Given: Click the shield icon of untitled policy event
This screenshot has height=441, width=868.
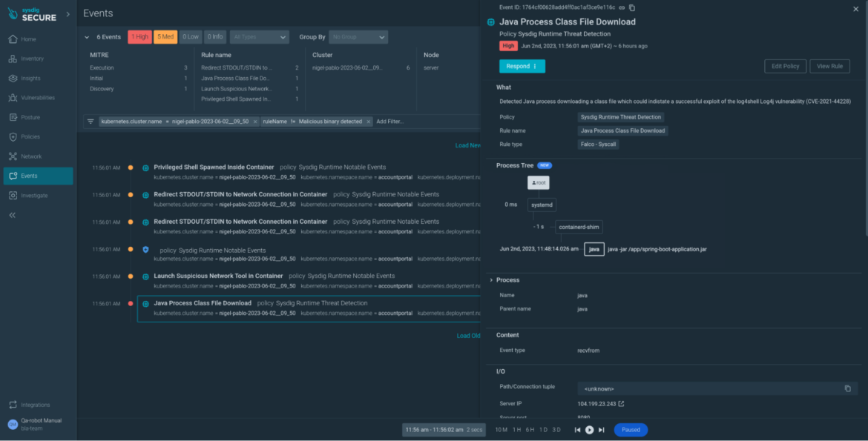Looking at the screenshot, I should [145, 250].
